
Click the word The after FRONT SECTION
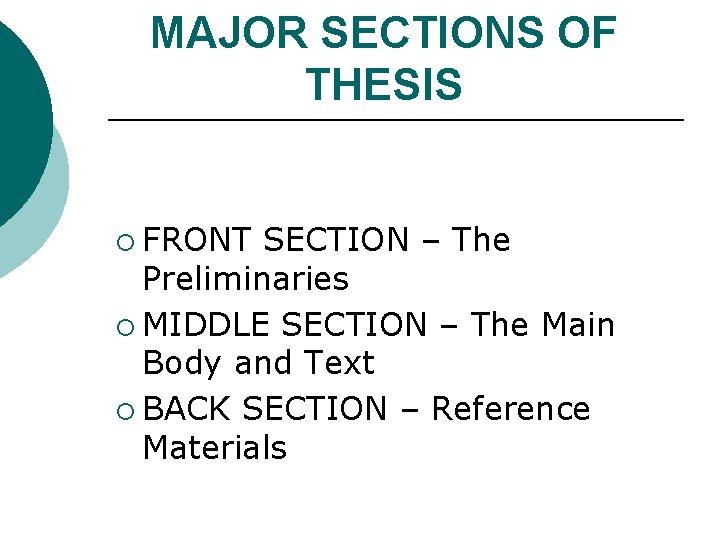481,239
